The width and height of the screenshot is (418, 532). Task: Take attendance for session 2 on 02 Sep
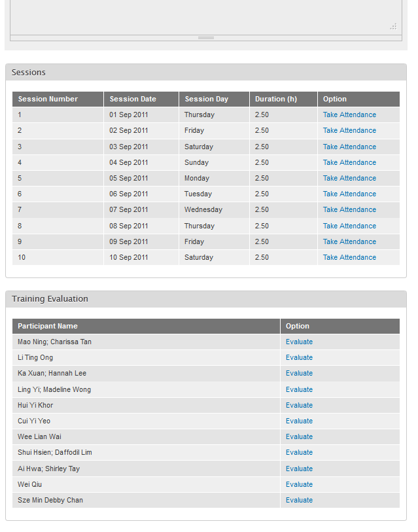click(349, 130)
